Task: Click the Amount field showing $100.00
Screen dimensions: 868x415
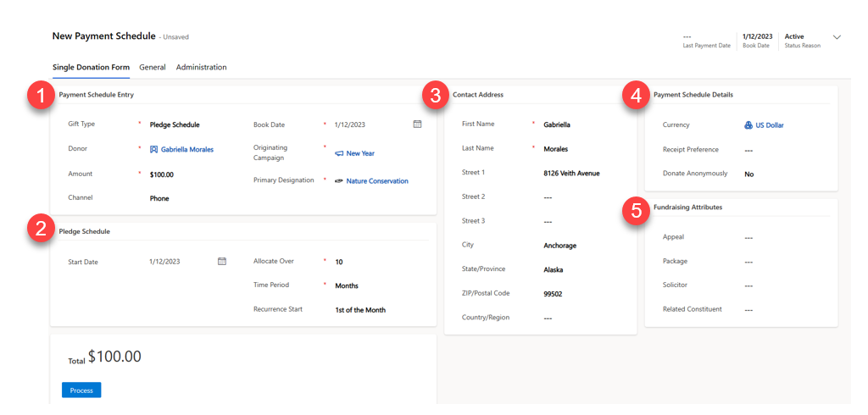Action: (x=161, y=174)
